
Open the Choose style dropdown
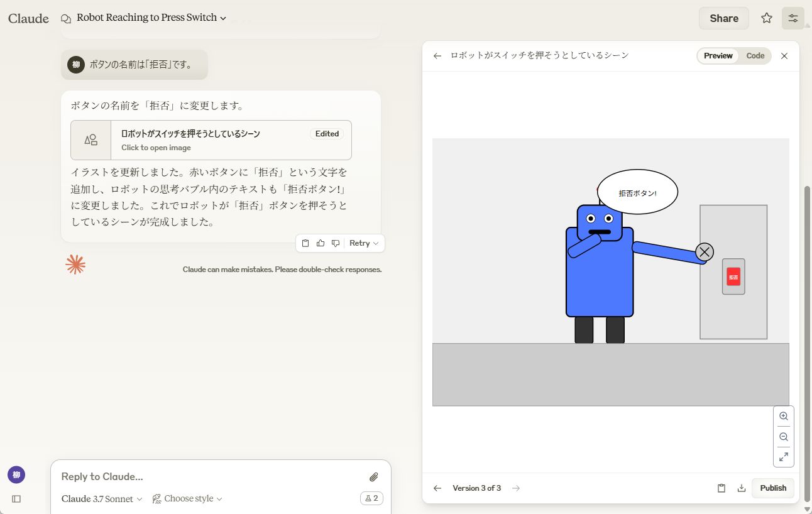tap(187, 498)
